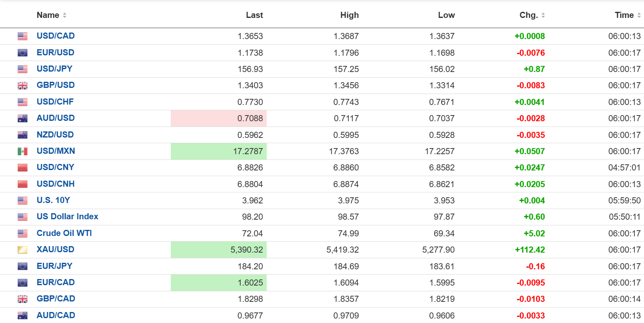Image resolution: width=644 pixels, height=323 pixels.
Task: Open the U.S. 10Y yield link
Action: 53,200
